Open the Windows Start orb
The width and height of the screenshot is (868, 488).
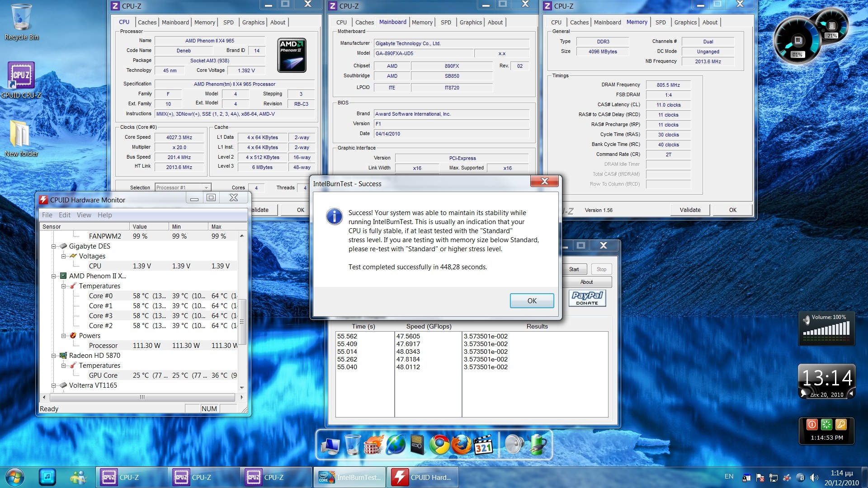[x=15, y=477]
